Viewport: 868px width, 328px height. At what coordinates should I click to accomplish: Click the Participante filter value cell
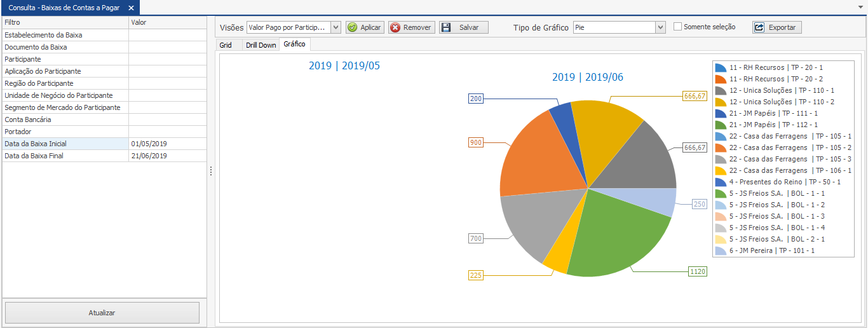tap(167, 59)
